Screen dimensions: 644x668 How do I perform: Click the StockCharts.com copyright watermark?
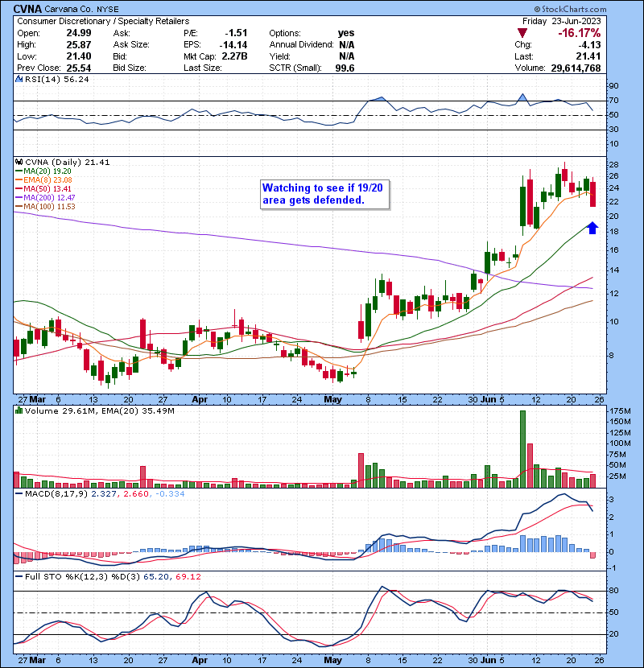point(596,10)
